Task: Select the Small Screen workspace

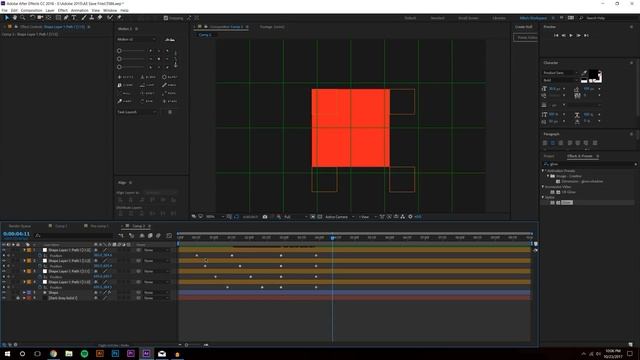Action: pyautogui.click(x=468, y=18)
